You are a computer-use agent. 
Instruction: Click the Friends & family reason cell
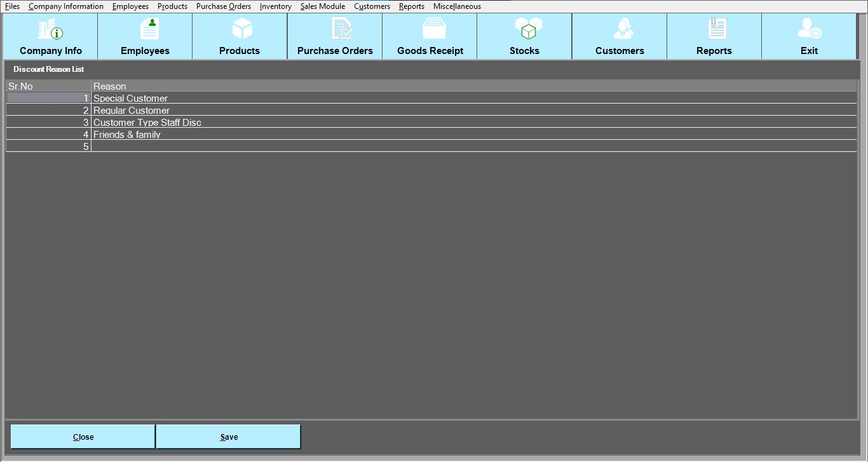(x=127, y=135)
